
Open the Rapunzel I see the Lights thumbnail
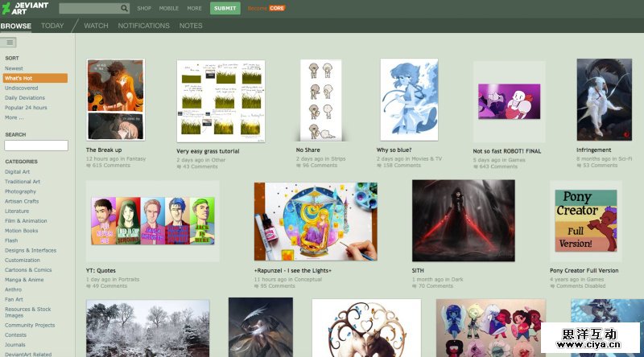[x=316, y=222]
